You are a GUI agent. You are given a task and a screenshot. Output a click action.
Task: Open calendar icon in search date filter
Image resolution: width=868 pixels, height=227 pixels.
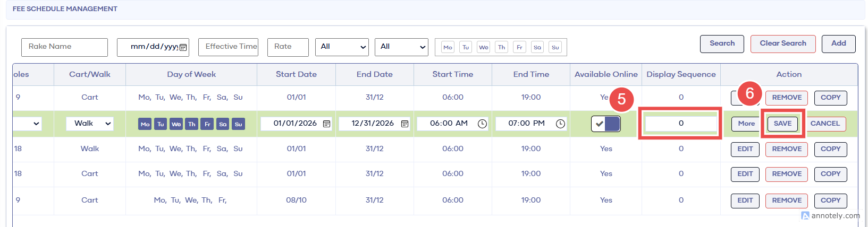[183, 47]
